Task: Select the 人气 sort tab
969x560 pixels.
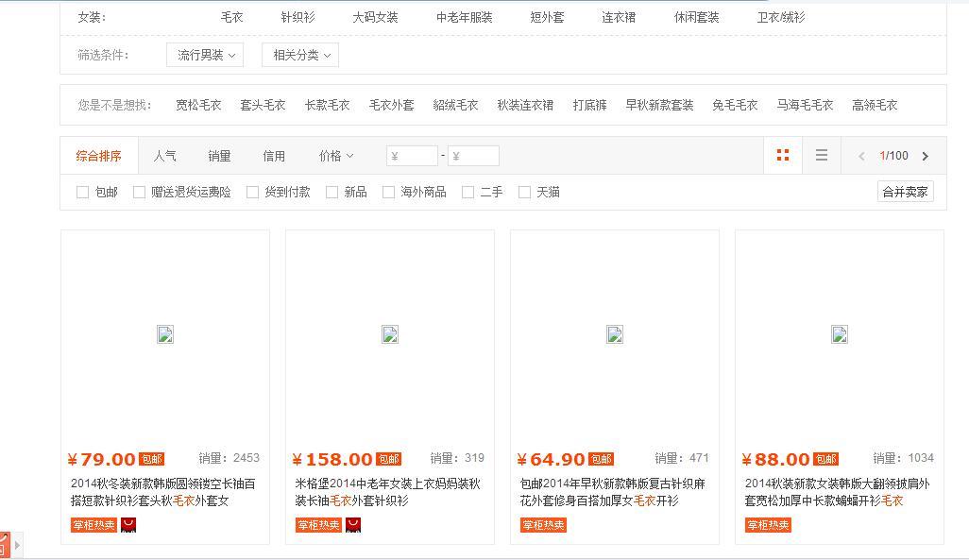Action: coord(165,156)
